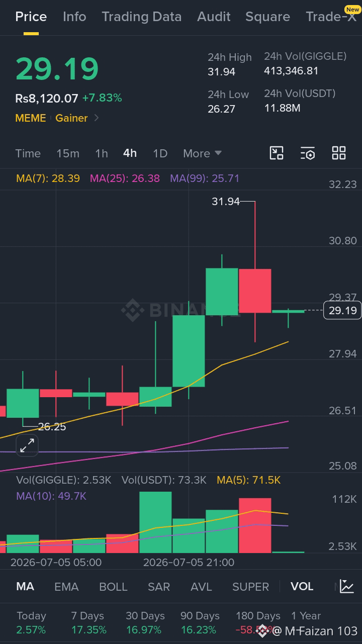
Task: Tap the 26.25 low marker on the chart
Action: point(52,427)
